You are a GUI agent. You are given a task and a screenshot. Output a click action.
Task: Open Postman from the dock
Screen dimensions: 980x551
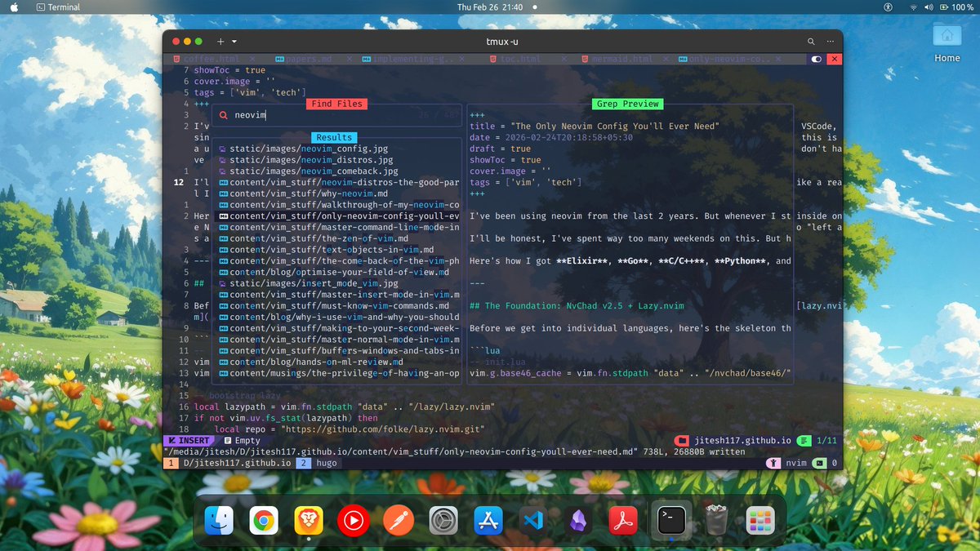tap(399, 519)
